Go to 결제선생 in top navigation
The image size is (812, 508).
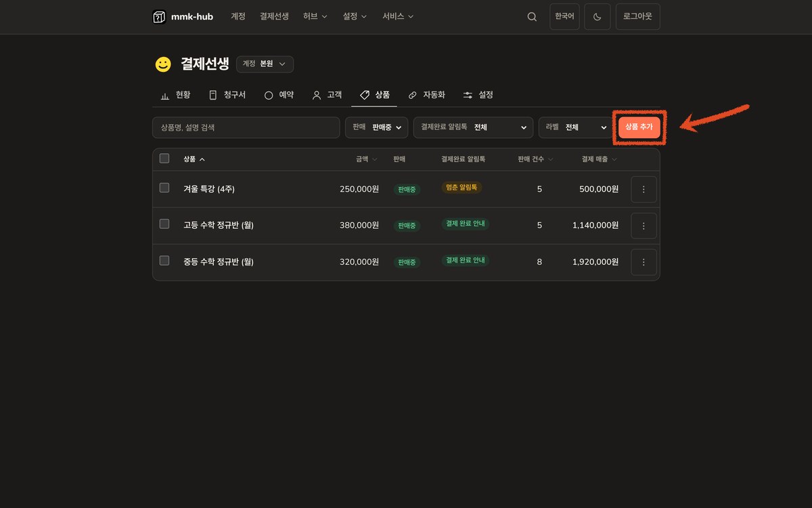(x=274, y=16)
